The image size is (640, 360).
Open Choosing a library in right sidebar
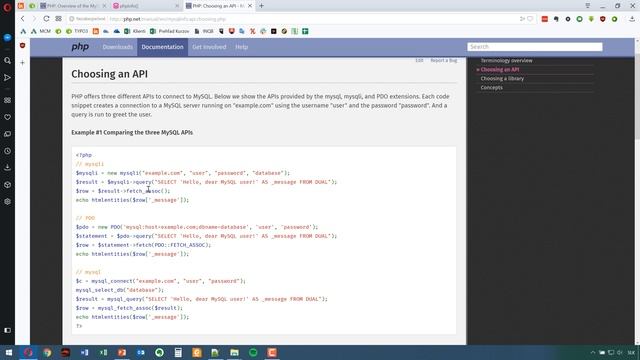coord(502,78)
